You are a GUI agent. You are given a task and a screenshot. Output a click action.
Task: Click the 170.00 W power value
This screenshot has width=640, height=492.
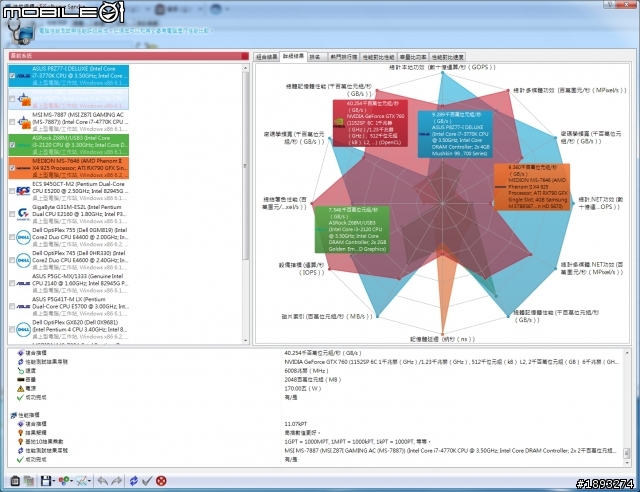pyautogui.click(x=302, y=388)
